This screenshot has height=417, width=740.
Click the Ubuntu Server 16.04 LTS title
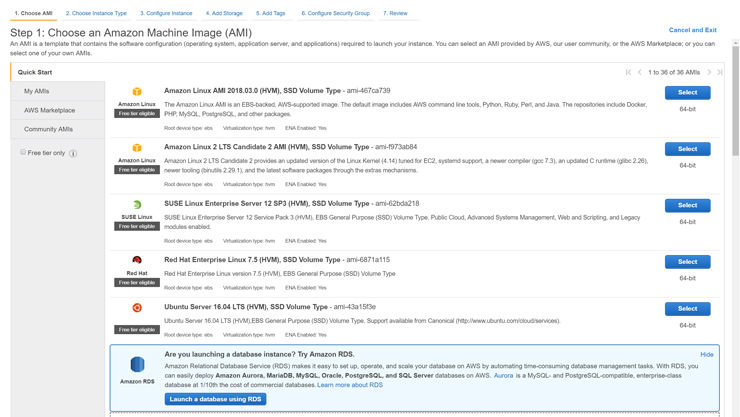click(270, 307)
